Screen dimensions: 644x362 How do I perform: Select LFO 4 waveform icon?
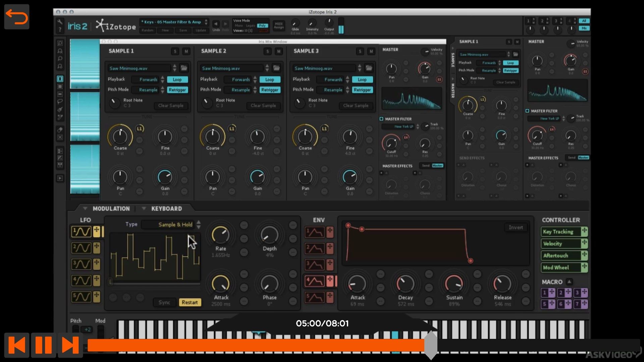click(82, 280)
